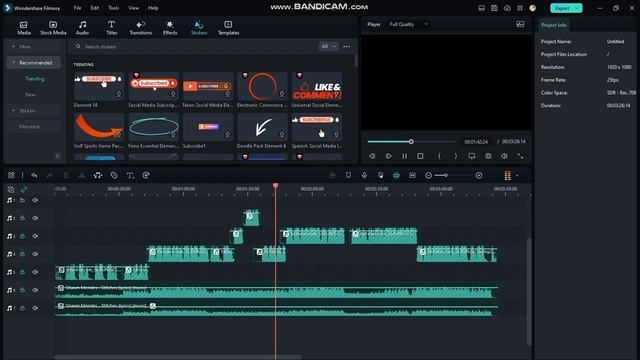The height and width of the screenshot is (360, 640).
Task: Record a voiceover with microphone icon
Action: (364, 176)
